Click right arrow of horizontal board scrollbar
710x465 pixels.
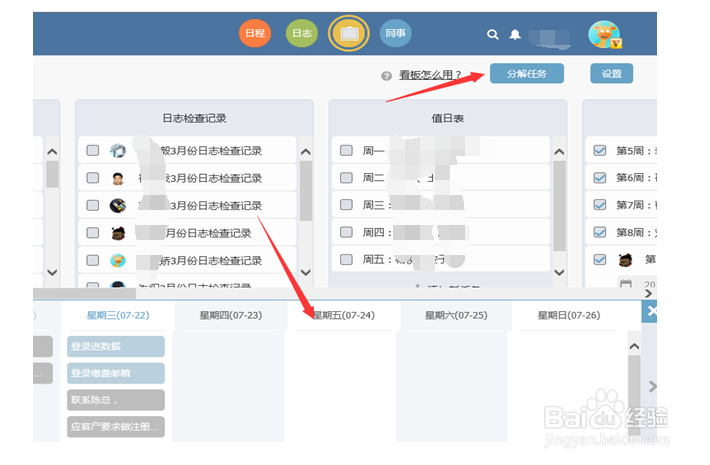click(648, 293)
